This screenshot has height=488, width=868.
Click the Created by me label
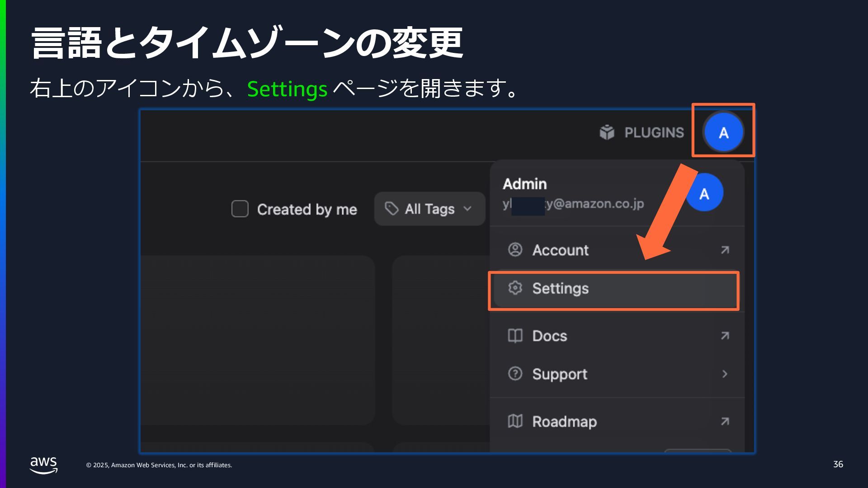coord(307,209)
